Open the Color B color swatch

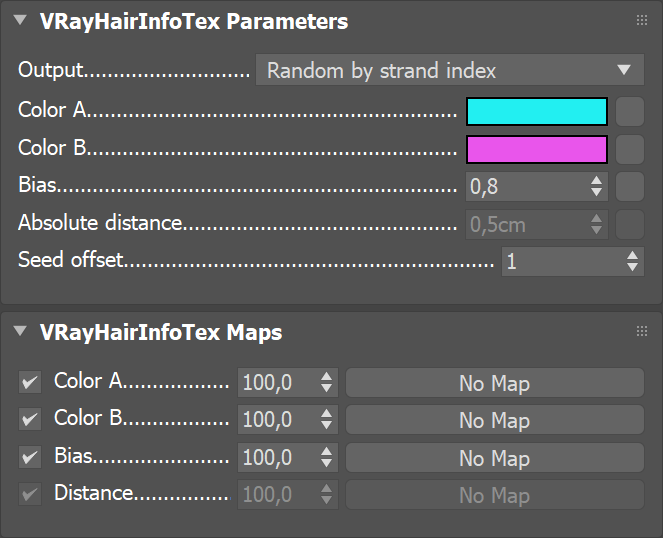point(537,149)
